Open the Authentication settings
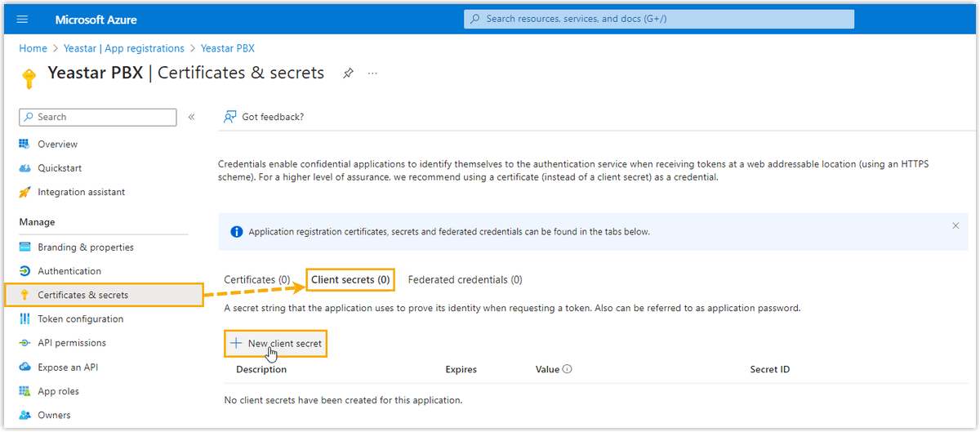 tap(69, 271)
